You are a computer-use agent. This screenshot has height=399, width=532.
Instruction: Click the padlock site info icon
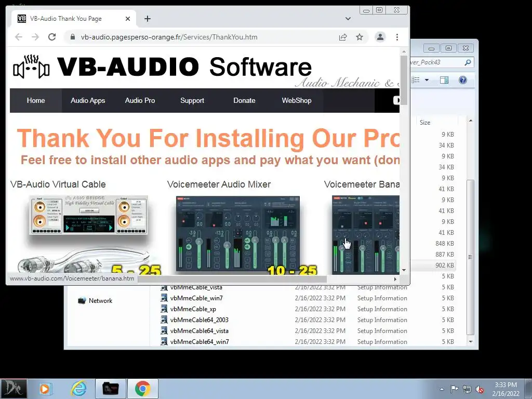[73, 37]
